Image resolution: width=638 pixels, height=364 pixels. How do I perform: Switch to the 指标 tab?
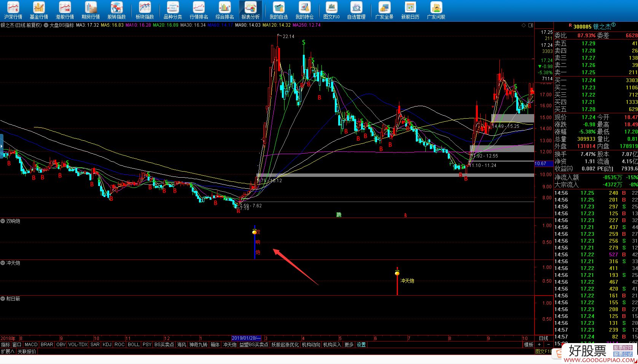pyautogui.click(x=5, y=345)
